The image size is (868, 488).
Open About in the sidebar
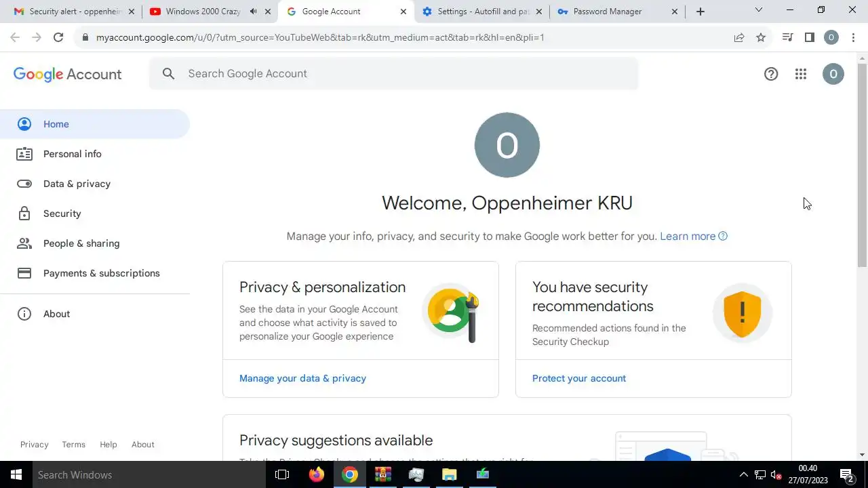pyautogui.click(x=95, y=314)
